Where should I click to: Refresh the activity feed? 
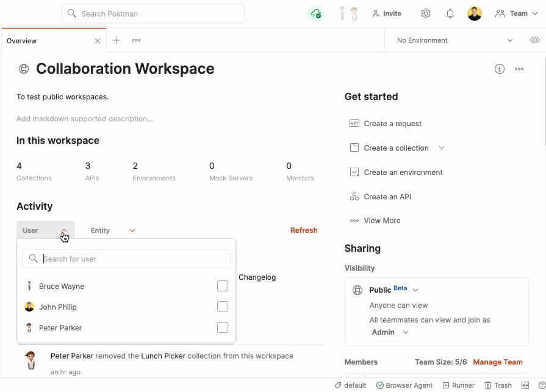tap(304, 230)
